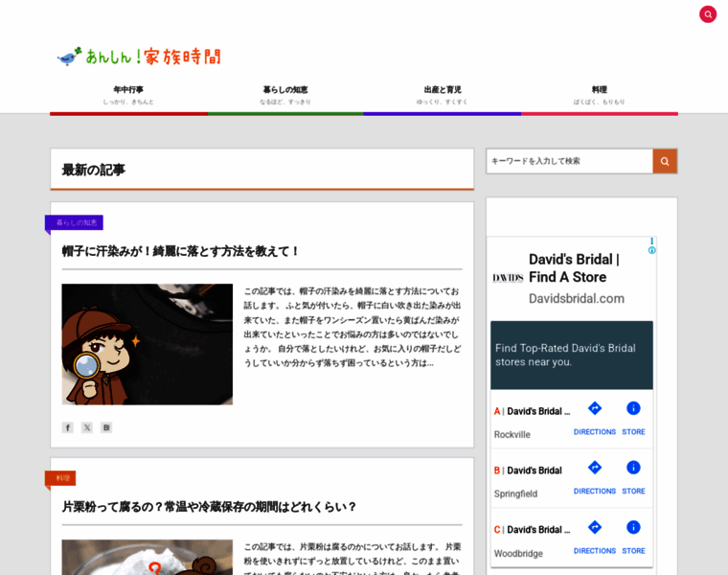Click the Rockville location text

pos(512,435)
